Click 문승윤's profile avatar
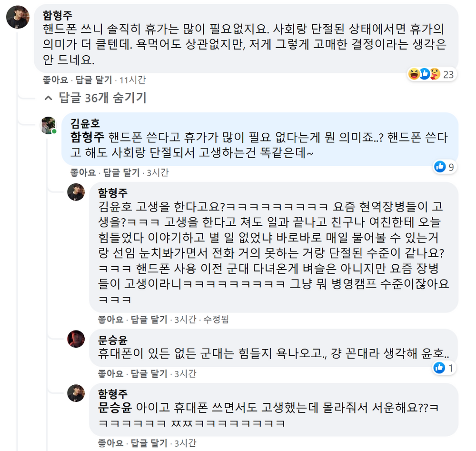Viewport: 476px width, 451px height. 77,339
